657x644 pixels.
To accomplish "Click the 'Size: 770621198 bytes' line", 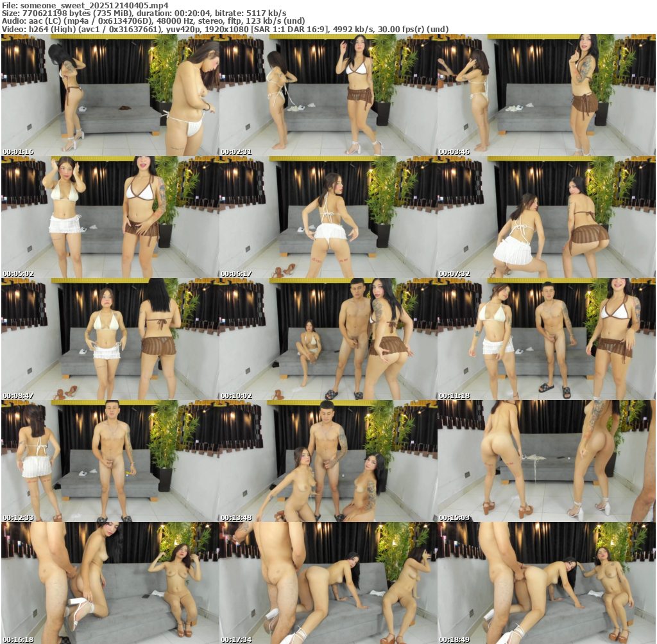I will pyautogui.click(x=144, y=13).
